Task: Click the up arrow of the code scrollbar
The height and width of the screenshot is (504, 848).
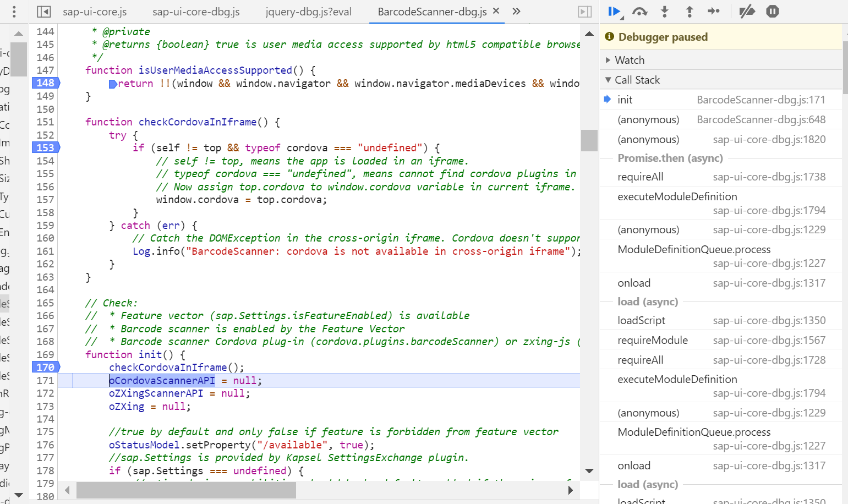Action: 589,34
